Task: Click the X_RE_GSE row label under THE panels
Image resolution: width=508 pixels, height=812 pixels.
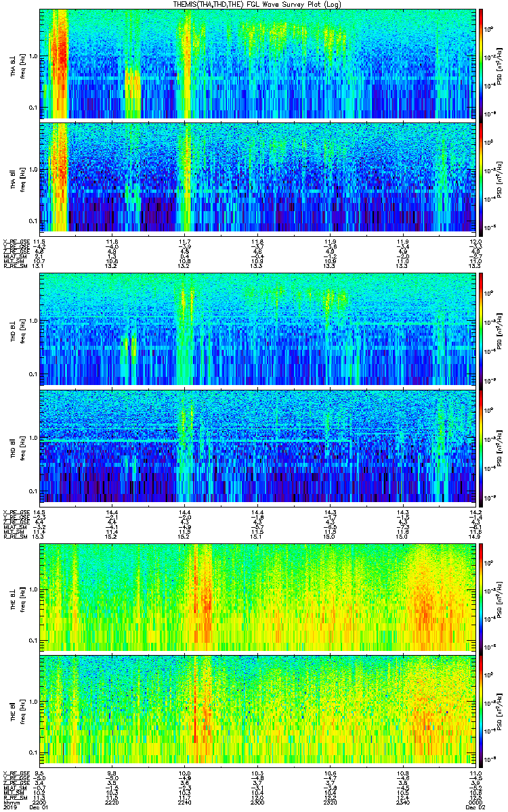Action: click(17, 773)
